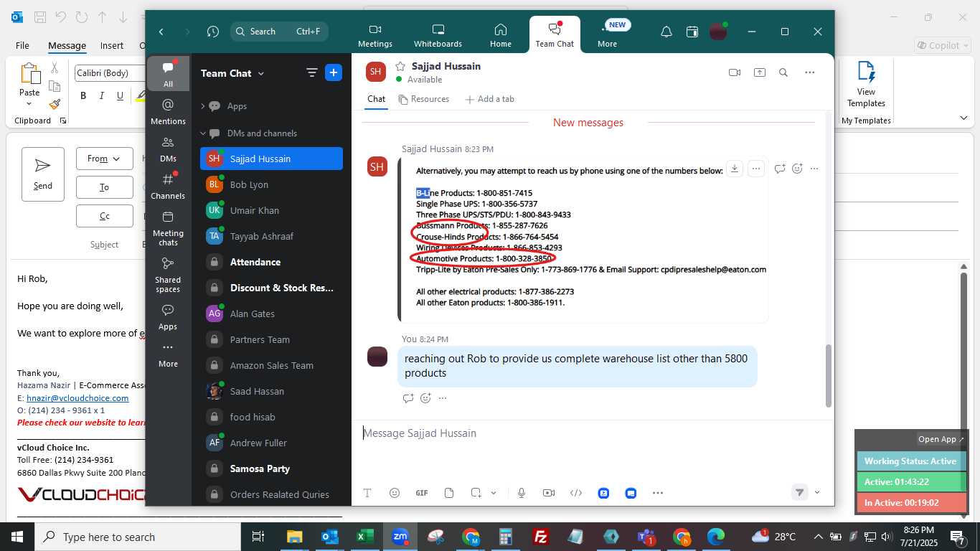Open the chat filter icon
Viewport: 980px width, 551px height.
(311, 72)
